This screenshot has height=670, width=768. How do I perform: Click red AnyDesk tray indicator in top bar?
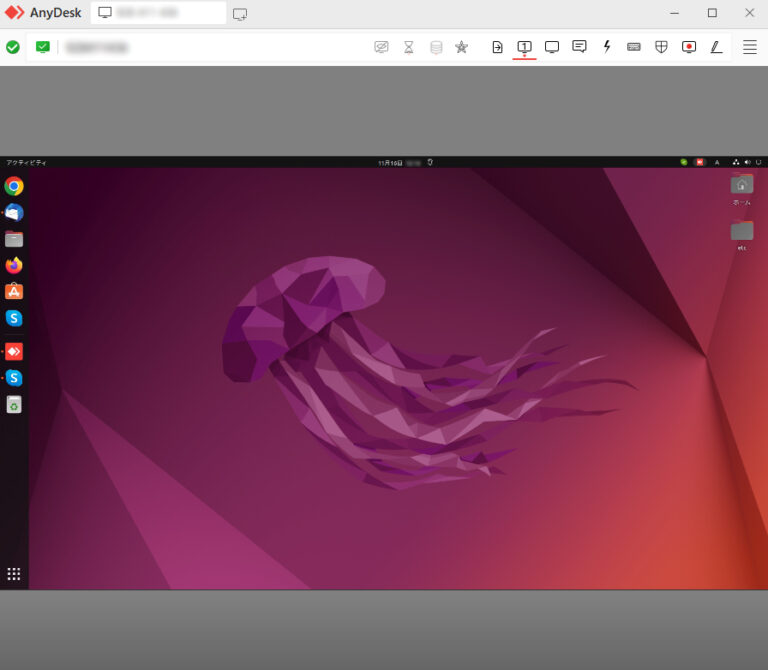(x=700, y=162)
